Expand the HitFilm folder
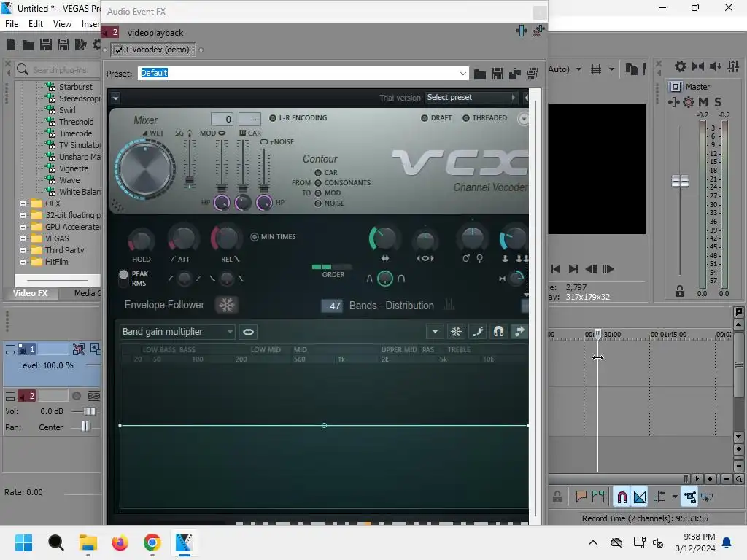 click(x=23, y=262)
